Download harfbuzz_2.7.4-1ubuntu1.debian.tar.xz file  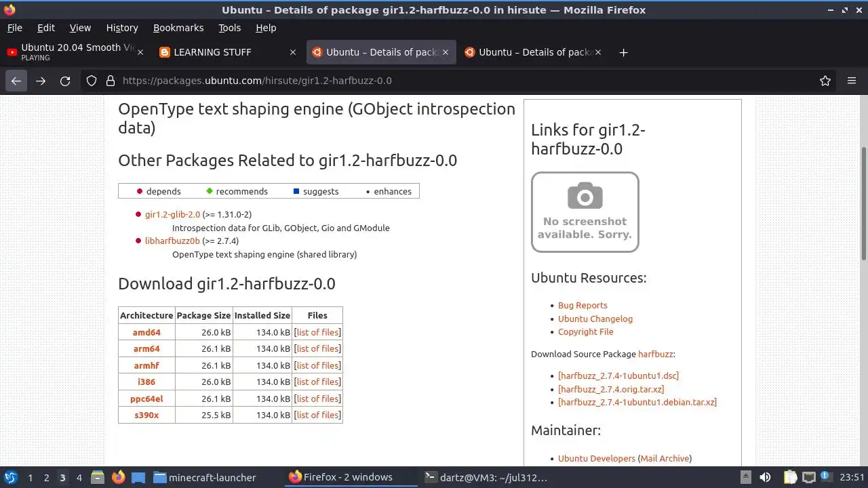pos(637,402)
